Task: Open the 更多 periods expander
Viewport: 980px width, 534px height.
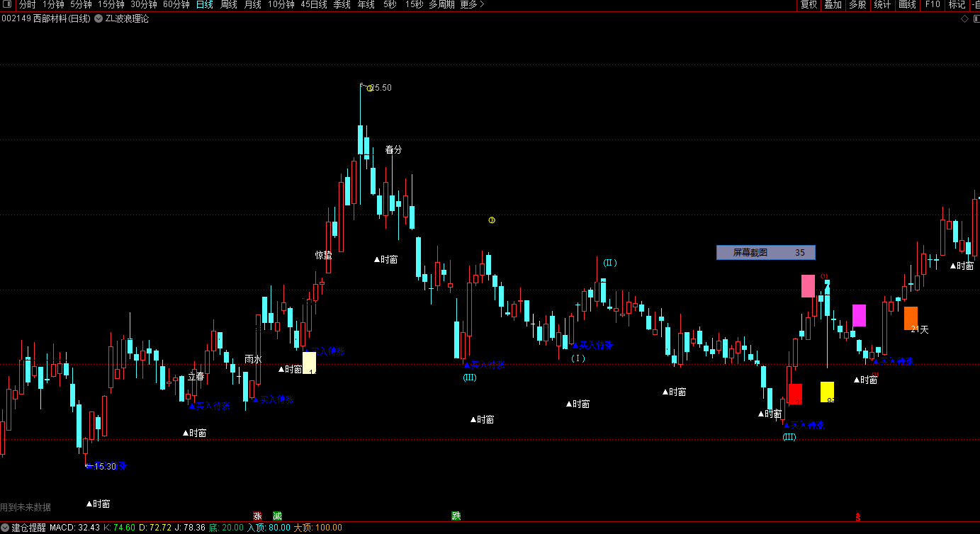Action: pyautogui.click(x=472, y=4)
